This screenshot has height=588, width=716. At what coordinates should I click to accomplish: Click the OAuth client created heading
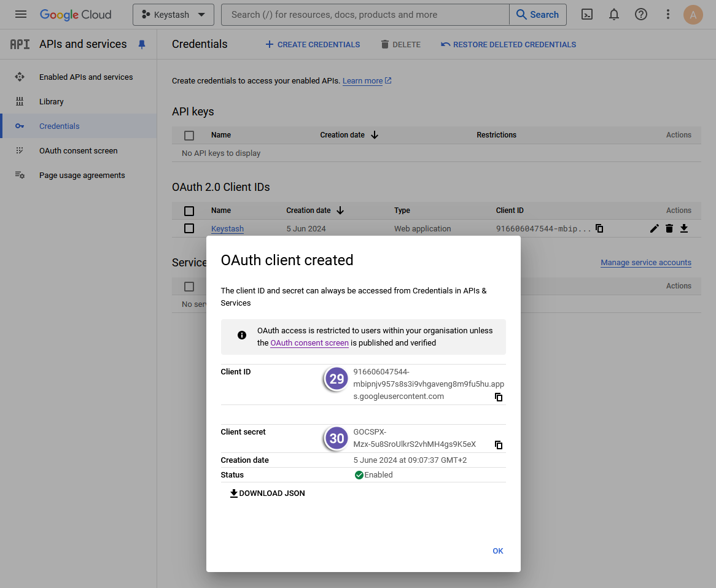pos(287,260)
